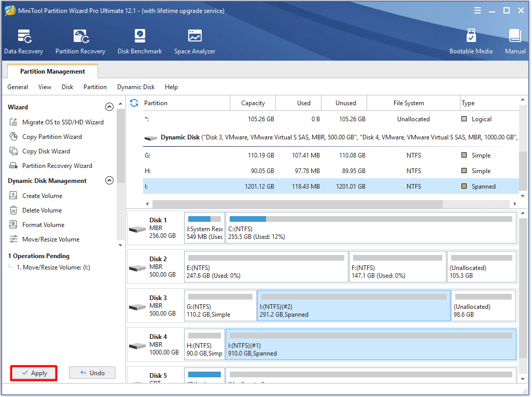Select the 105.3 GB unallocated block on Disk 2

(482, 266)
